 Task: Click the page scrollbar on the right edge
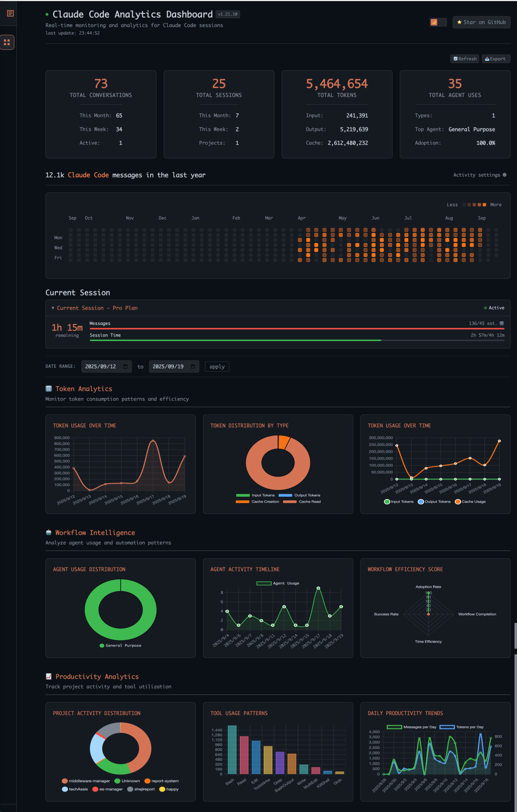tap(515, 635)
